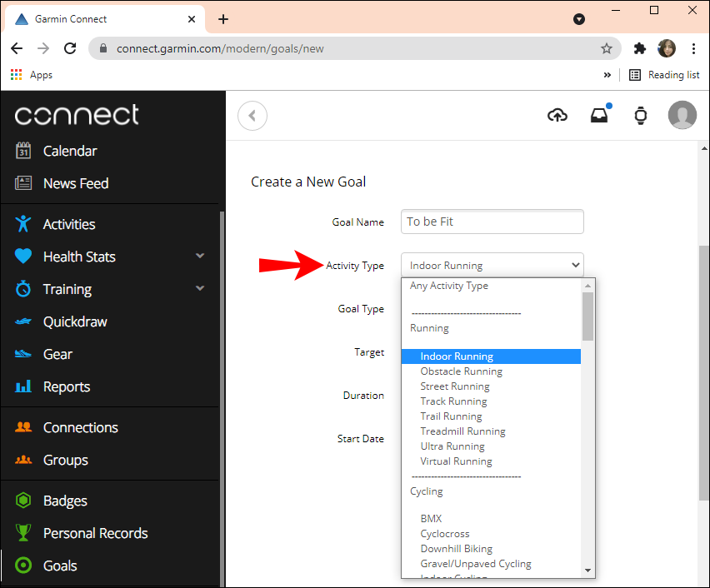The image size is (710, 588).
Task: Open Quickdraw in the sidebar
Action: point(74,321)
